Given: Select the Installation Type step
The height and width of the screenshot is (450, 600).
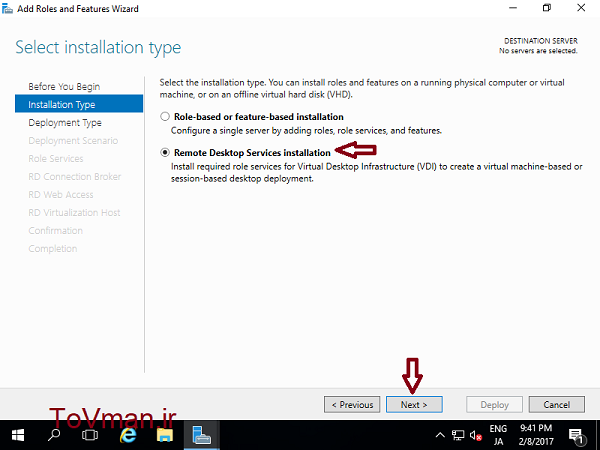Looking at the screenshot, I should click(79, 104).
